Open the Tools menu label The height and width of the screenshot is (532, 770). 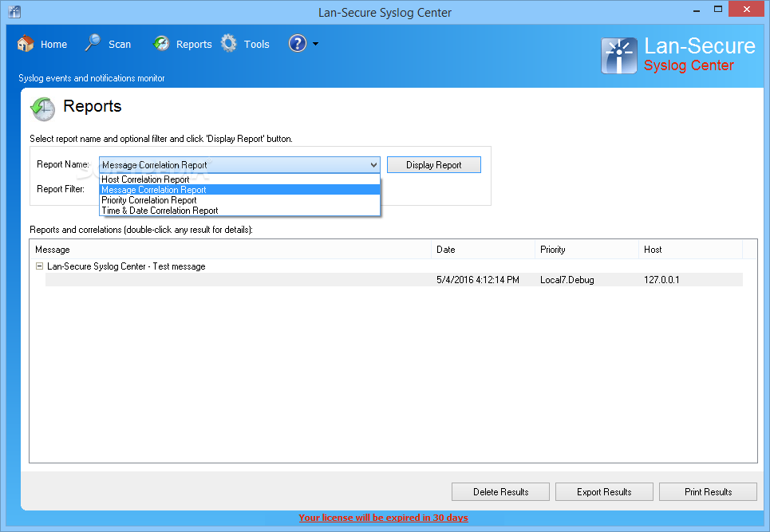pyautogui.click(x=256, y=44)
